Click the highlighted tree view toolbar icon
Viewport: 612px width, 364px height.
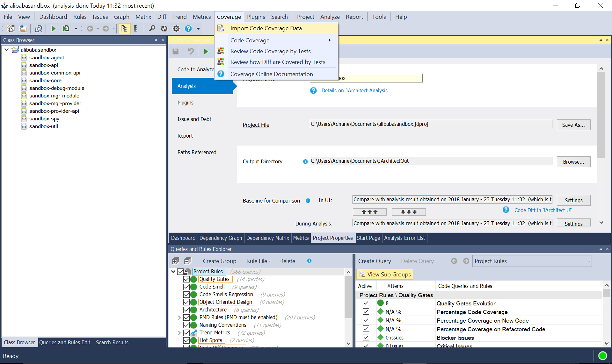coord(124,29)
